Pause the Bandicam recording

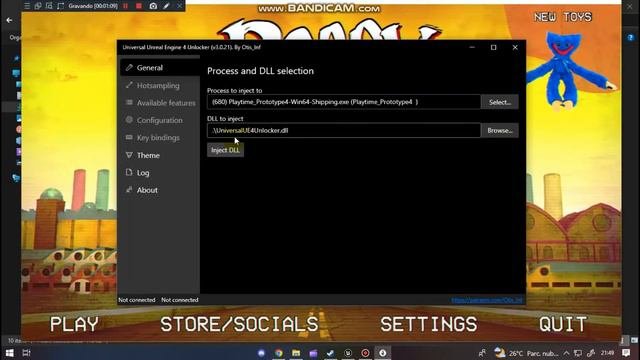(126, 6)
